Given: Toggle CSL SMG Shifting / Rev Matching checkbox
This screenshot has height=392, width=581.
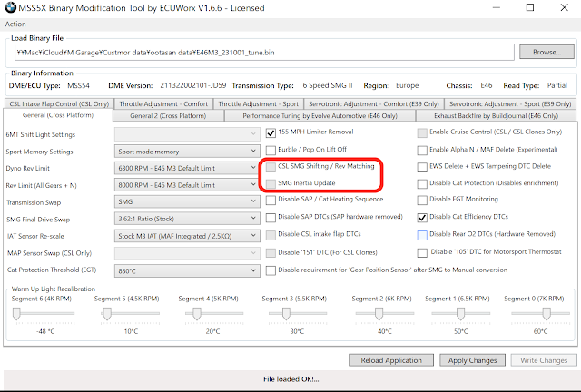Looking at the screenshot, I should pos(271,167).
